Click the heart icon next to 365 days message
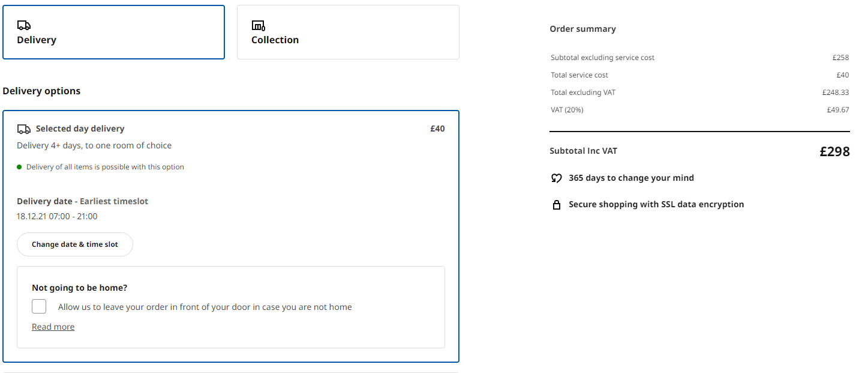Viewport: 868px width, 373px height. [x=557, y=178]
